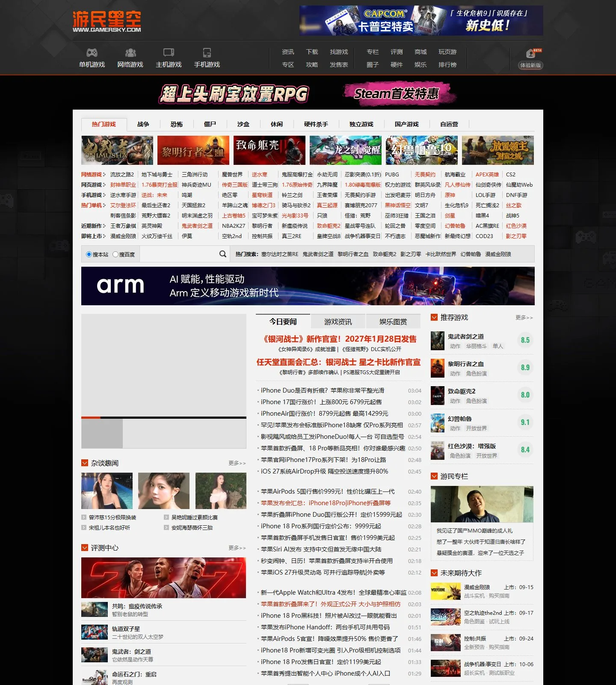Open 苹果发布会汇总 red news link
This screenshot has height=685, width=616.
(326, 503)
